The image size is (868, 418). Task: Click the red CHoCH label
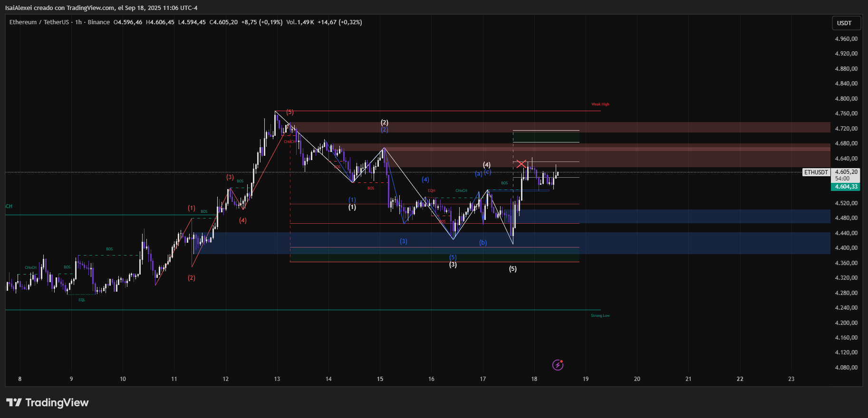pos(289,142)
